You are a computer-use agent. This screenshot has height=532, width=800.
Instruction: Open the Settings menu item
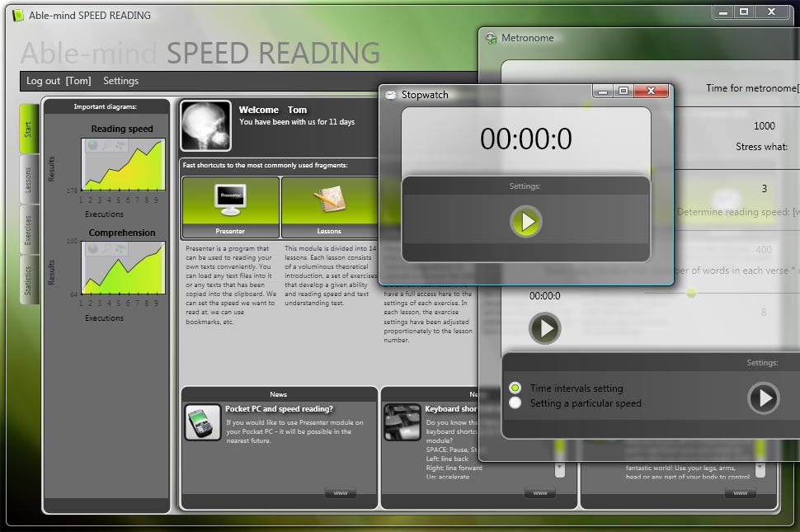point(121,81)
